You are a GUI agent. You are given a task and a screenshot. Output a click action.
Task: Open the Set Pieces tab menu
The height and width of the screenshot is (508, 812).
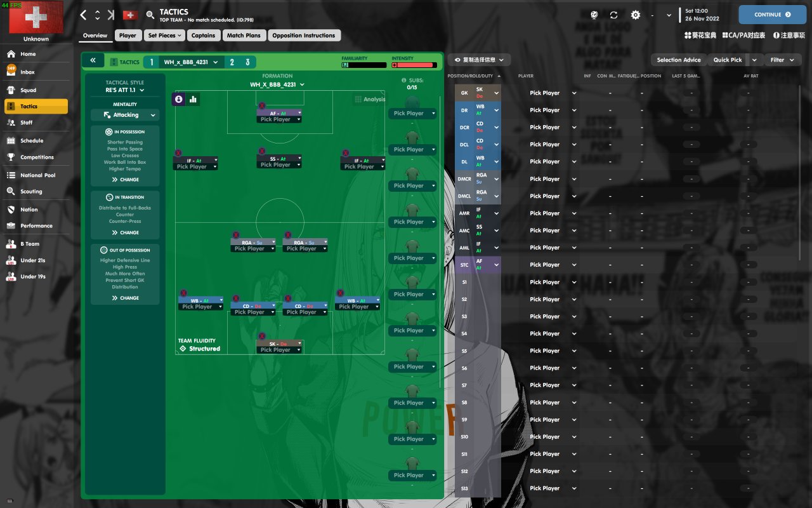pos(165,36)
